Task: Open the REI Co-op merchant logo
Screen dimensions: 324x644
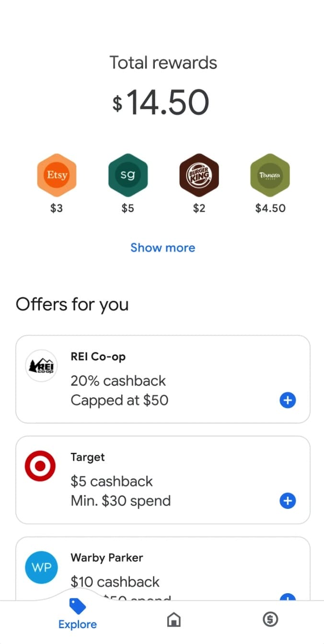Action: pos(41,366)
